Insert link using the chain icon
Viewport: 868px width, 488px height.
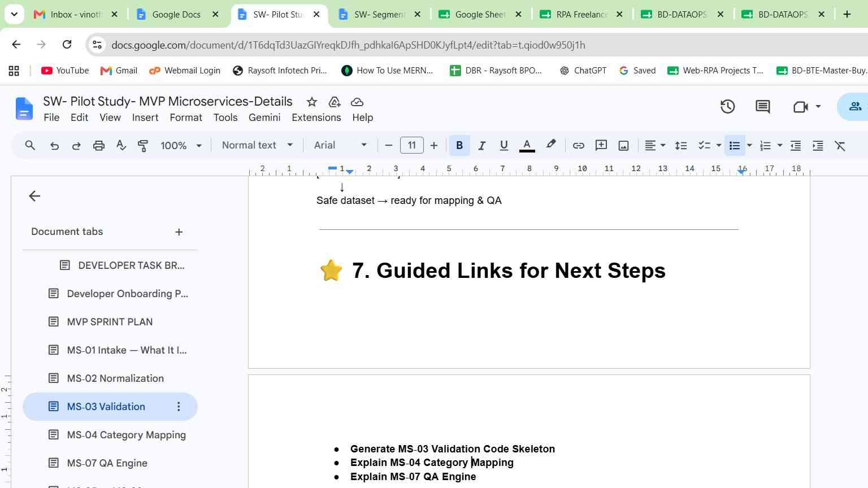pos(578,146)
